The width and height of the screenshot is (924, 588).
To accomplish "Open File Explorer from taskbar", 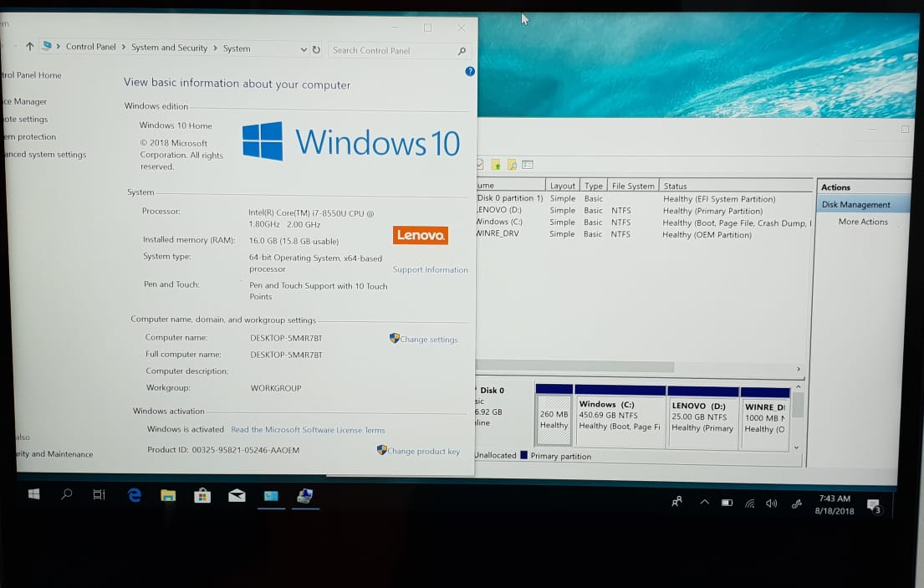I will coord(168,495).
